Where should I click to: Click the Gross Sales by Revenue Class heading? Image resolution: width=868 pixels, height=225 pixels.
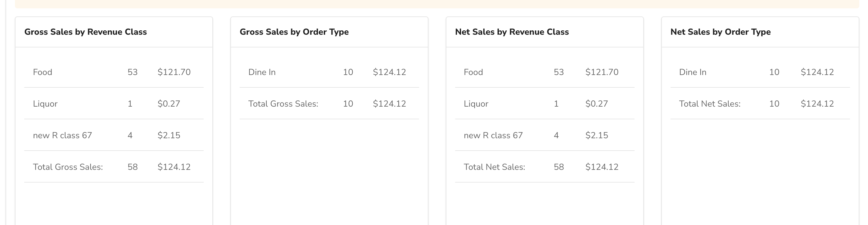pyautogui.click(x=86, y=32)
